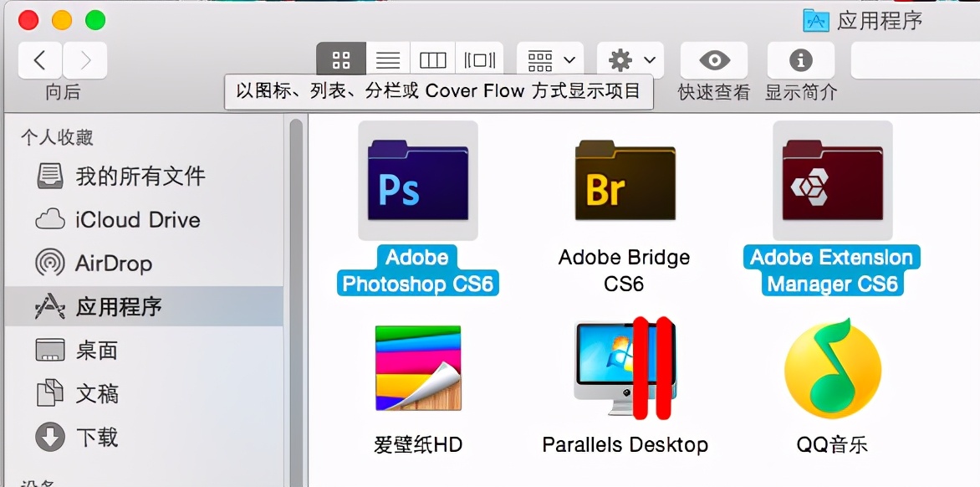980x487 pixels.
Task: Activate 快速查看 for quick look
Action: (x=713, y=59)
